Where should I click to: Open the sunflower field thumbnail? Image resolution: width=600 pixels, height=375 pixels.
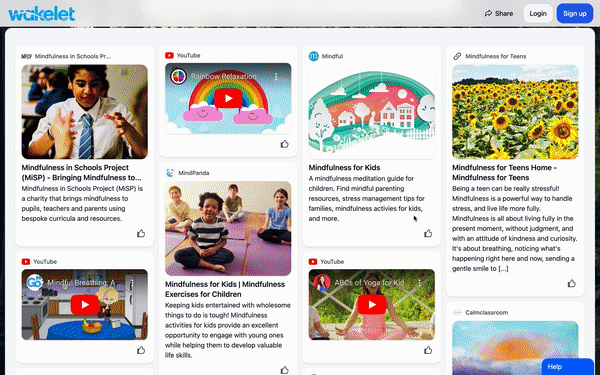(515, 112)
